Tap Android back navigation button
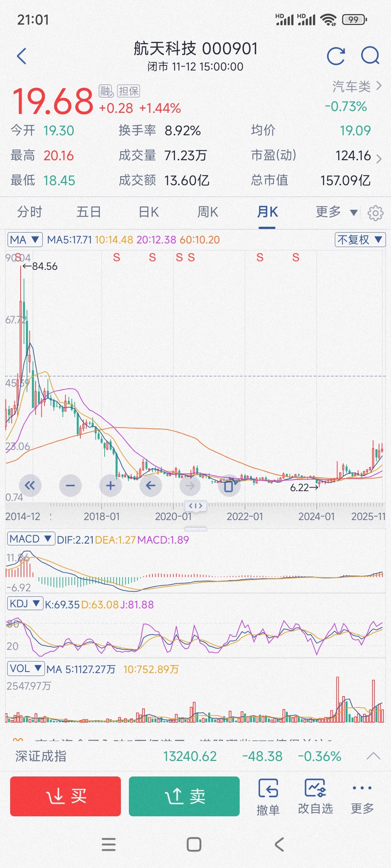 click(279, 845)
